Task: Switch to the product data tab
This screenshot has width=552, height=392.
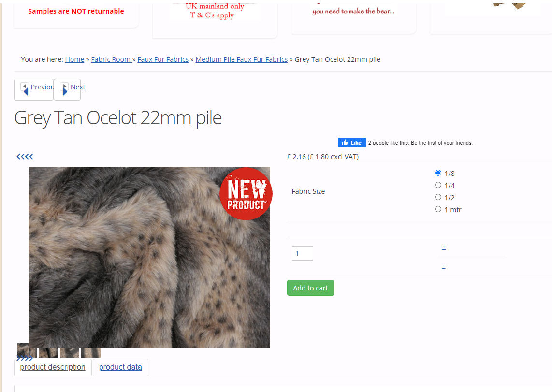Action: (x=120, y=367)
